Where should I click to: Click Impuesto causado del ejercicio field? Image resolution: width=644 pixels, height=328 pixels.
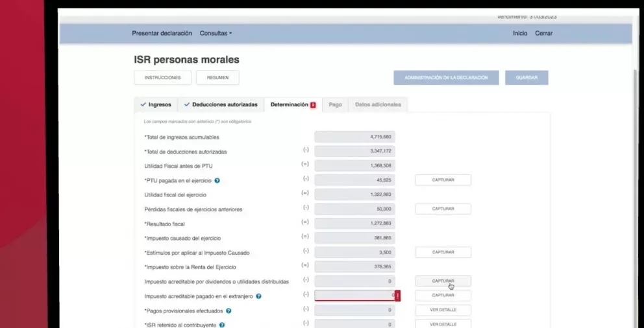[354, 238]
